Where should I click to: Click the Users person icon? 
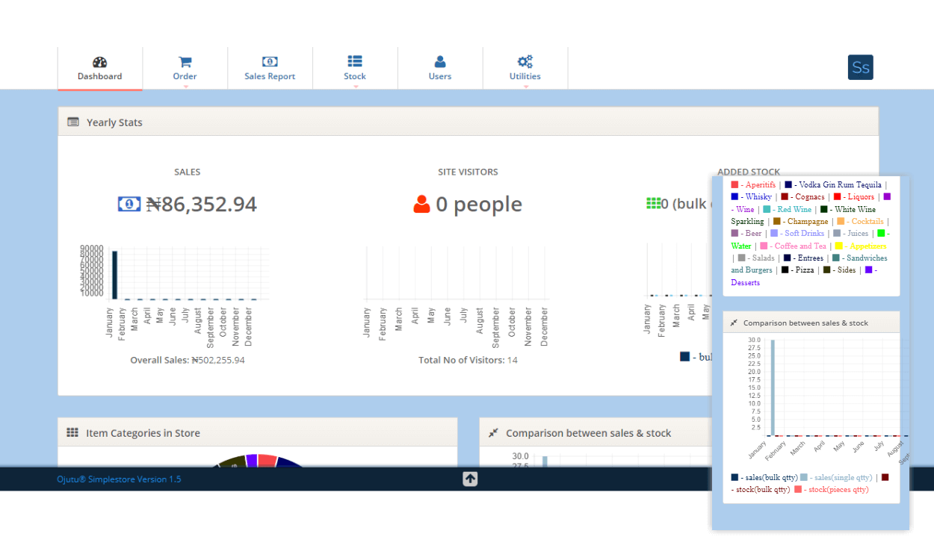coord(440,62)
